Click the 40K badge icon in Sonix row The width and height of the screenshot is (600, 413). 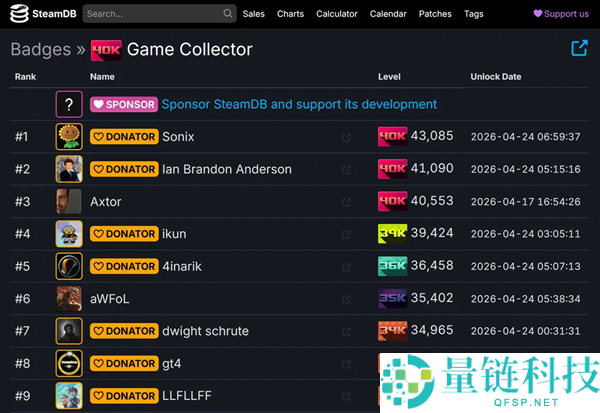tap(392, 136)
